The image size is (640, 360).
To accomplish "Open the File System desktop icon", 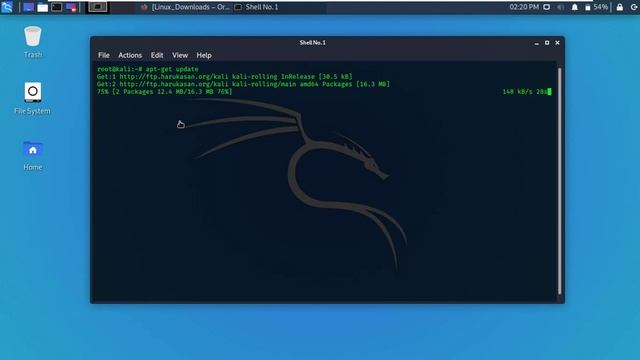I will (33, 98).
